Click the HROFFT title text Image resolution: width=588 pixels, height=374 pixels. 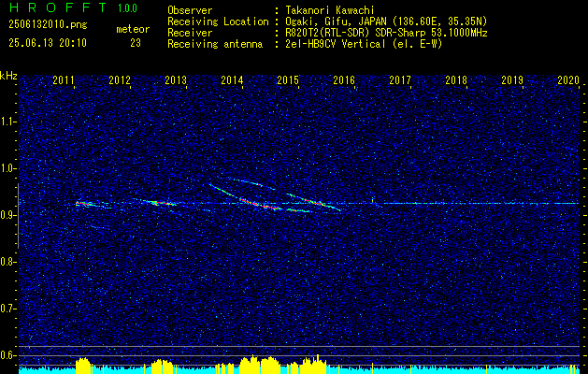point(58,7)
